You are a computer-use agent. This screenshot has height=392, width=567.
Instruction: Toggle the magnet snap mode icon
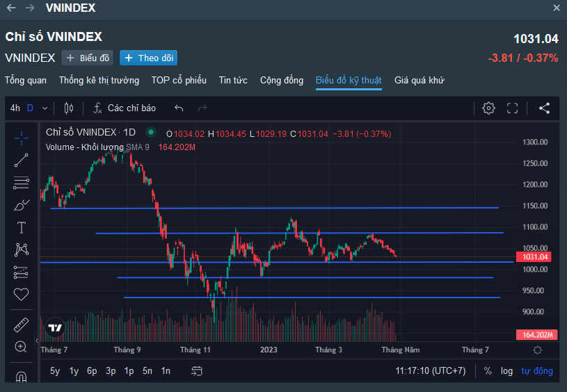coord(22,377)
